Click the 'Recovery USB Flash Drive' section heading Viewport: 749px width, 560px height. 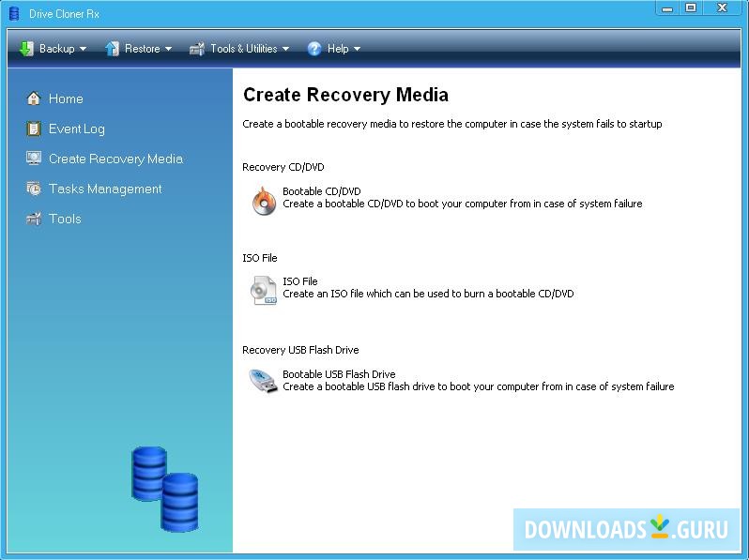(x=300, y=350)
